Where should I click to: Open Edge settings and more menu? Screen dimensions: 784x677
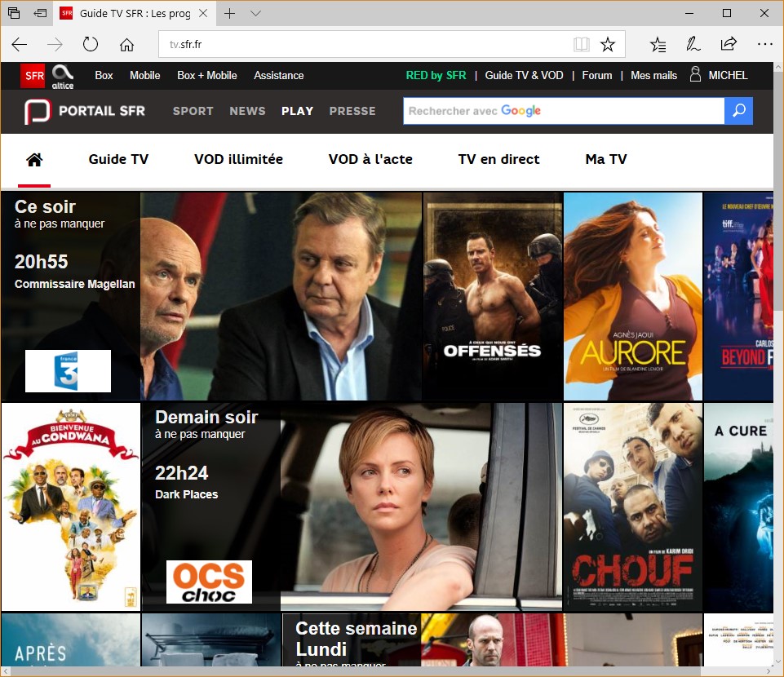tap(765, 45)
